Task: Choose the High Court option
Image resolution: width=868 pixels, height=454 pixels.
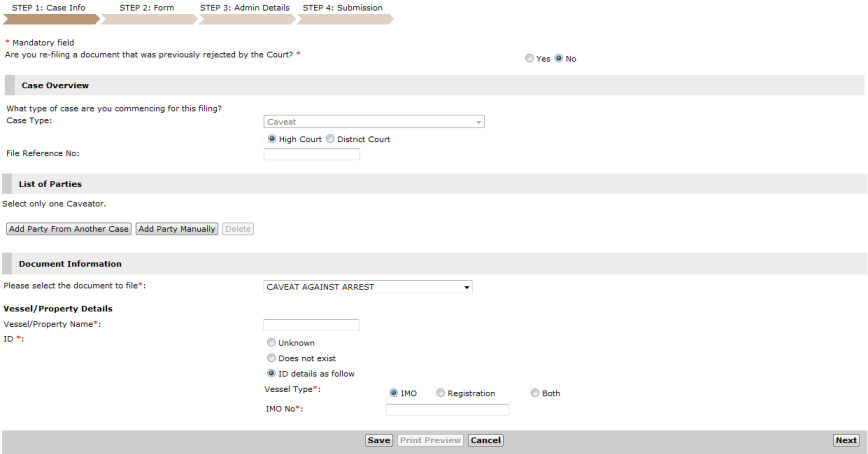Action: pos(272,139)
